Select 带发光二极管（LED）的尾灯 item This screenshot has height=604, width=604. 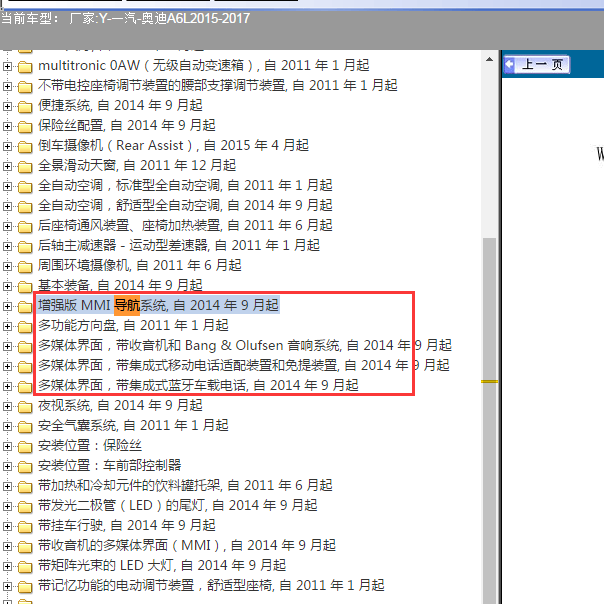[177, 506]
